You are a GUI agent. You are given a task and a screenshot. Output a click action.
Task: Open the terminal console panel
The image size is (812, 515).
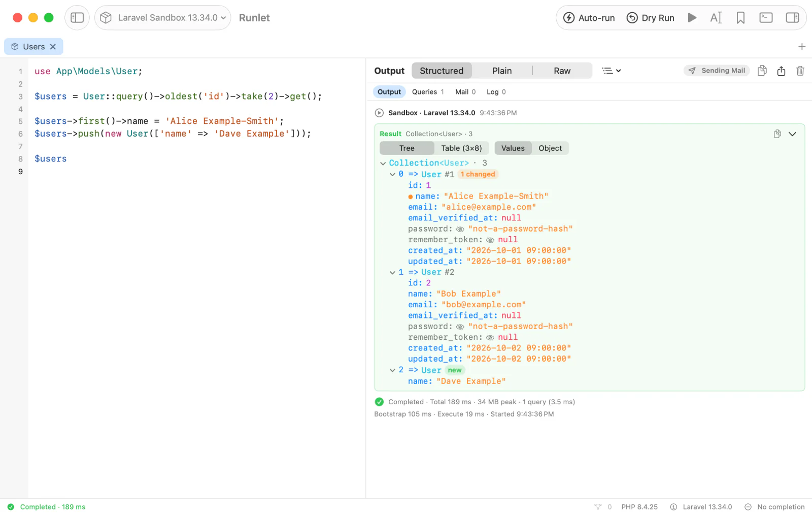tap(766, 18)
